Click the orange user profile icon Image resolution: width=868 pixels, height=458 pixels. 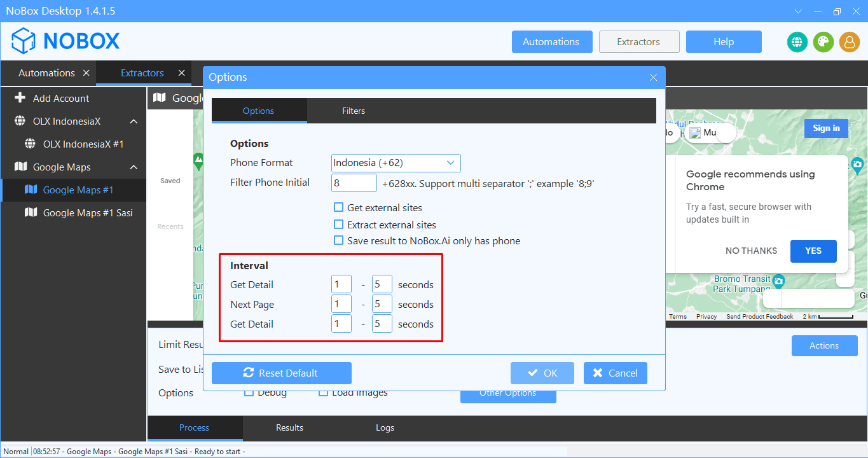click(x=849, y=42)
